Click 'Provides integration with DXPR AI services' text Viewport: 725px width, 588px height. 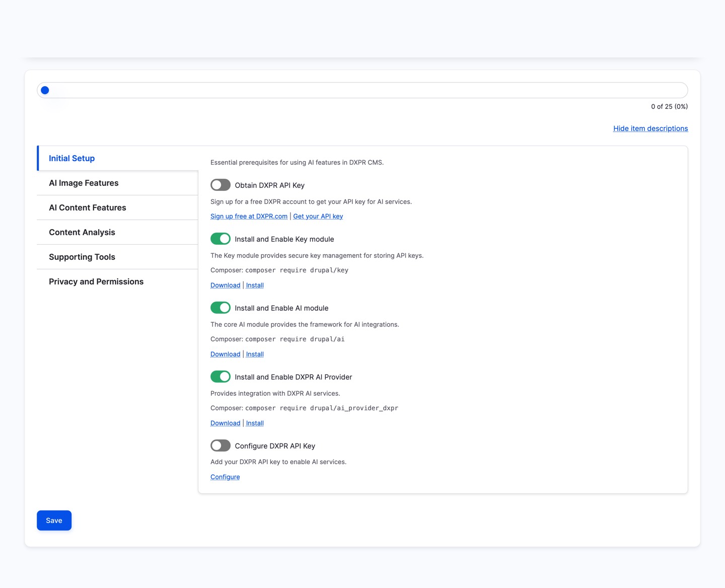point(275,393)
